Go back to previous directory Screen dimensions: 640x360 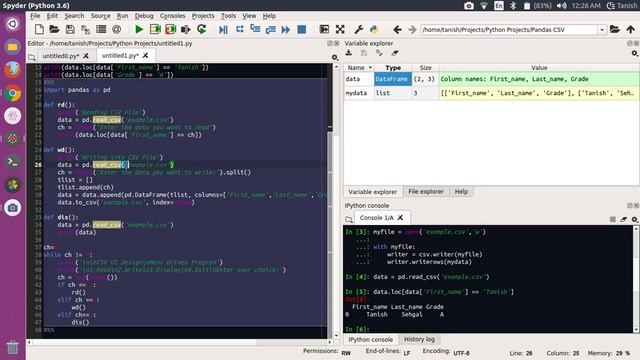397,29
